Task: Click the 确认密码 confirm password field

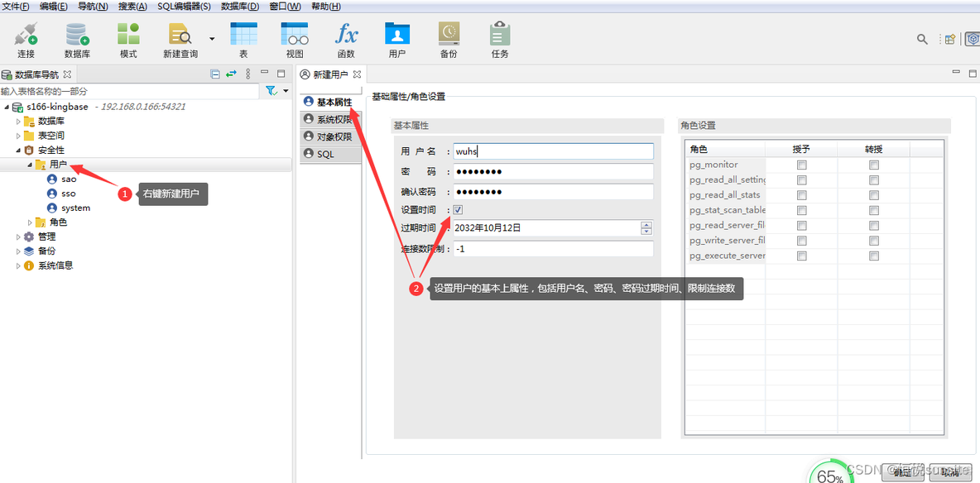Action: (553, 192)
